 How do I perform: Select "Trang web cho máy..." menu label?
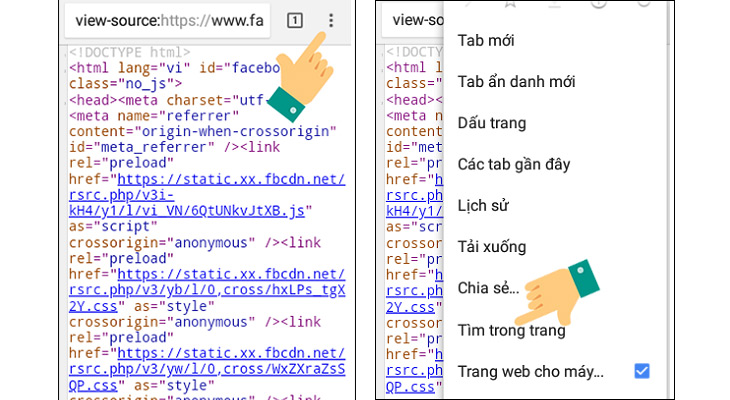click(x=530, y=372)
